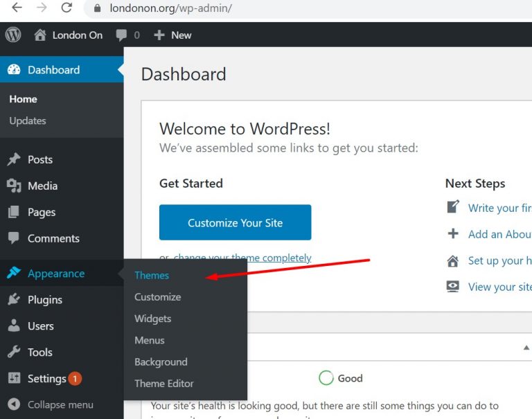Click the orange Settings notification badge

tap(75, 379)
